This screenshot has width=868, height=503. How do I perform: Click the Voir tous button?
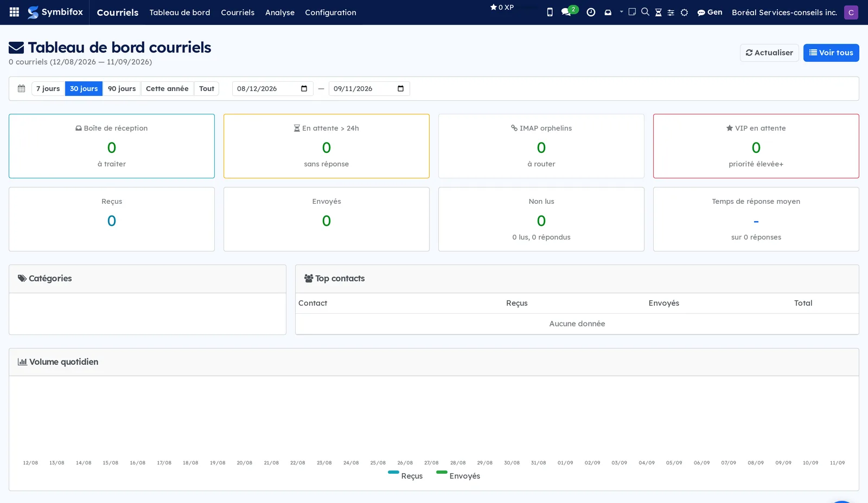831,53
